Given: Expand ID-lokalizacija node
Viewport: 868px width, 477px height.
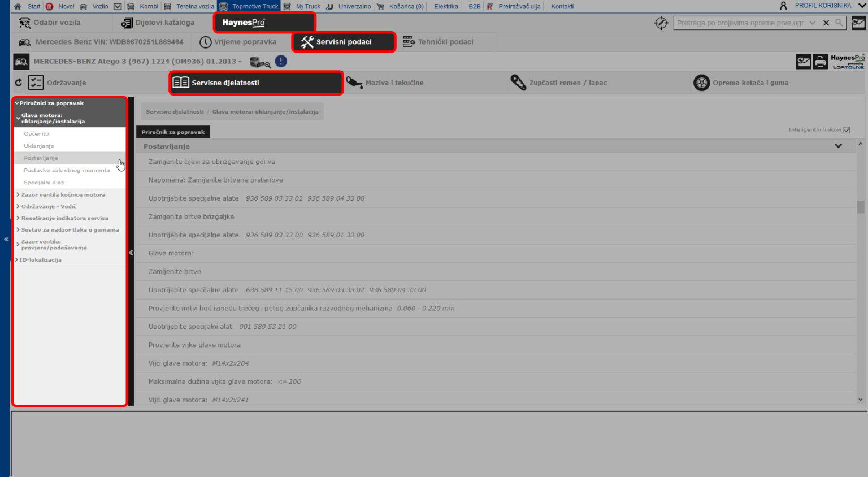Looking at the screenshot, I should pyautogui.click(x=16, y=260).
